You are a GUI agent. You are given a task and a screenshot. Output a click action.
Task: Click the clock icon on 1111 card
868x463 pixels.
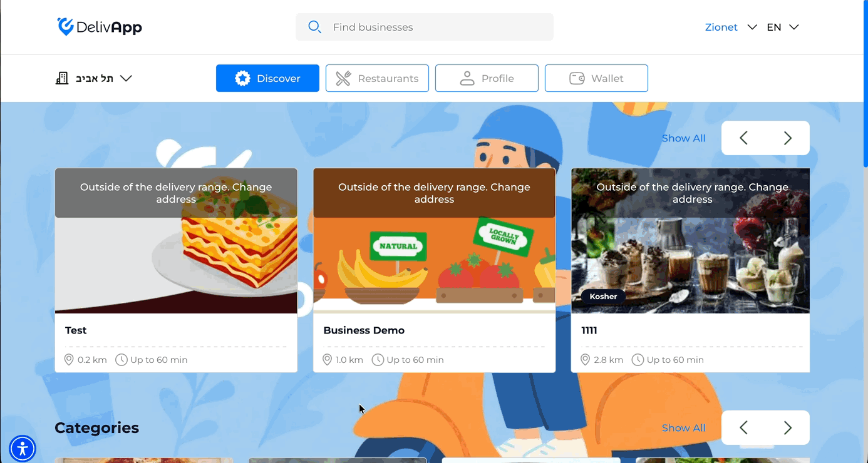click(638, 360)
